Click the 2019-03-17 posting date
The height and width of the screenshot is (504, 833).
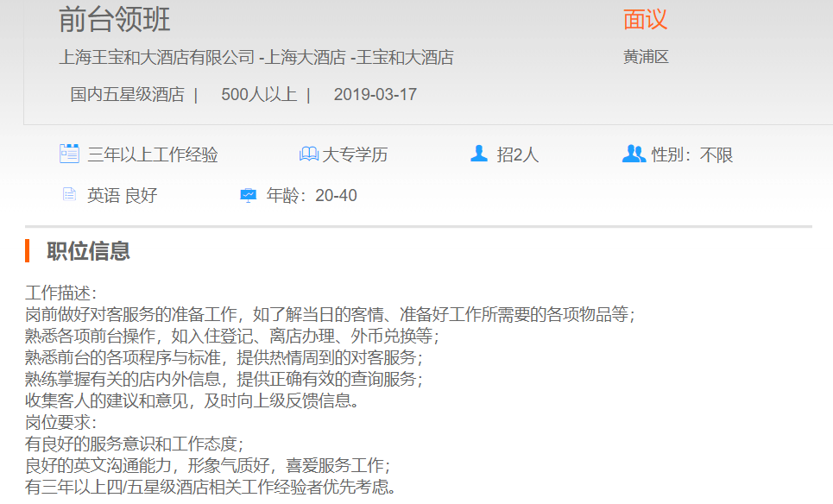(x=375, y=95)
